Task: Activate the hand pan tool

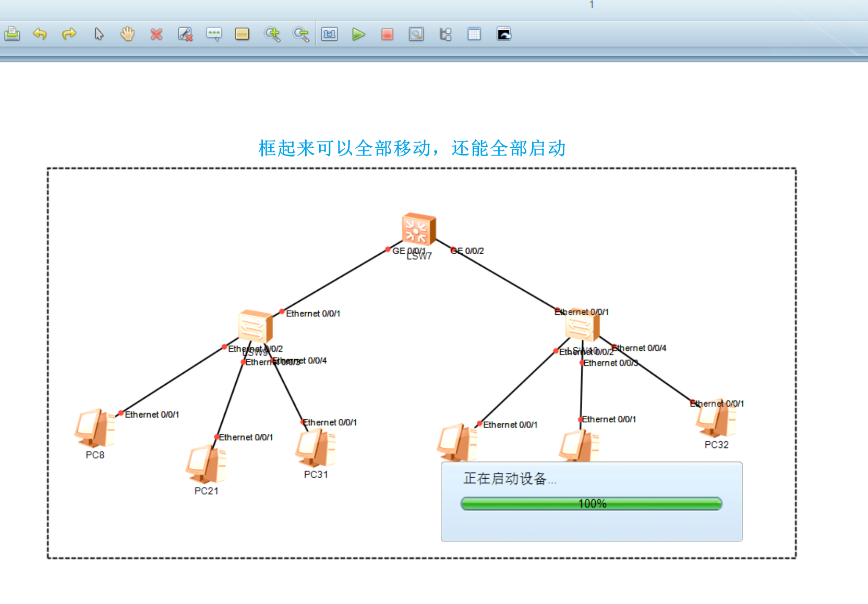Action: tap(127, 34)
